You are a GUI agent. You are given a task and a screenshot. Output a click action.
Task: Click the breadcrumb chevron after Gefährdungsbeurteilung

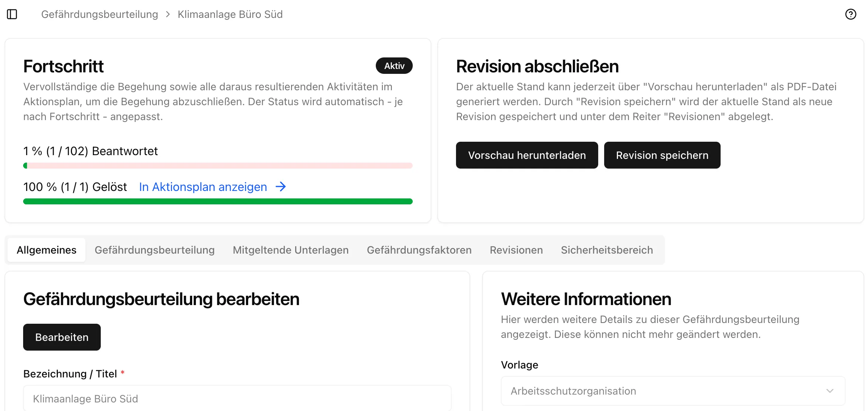[x=167, y=14]
